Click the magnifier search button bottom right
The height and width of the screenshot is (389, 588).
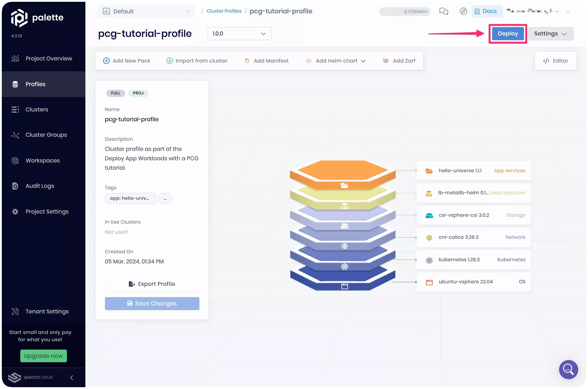coord(568,370)
